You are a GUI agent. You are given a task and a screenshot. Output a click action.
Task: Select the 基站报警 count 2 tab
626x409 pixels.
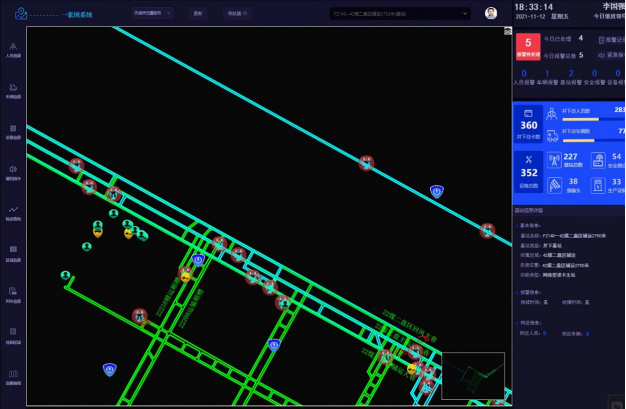[x=571, y=77]
